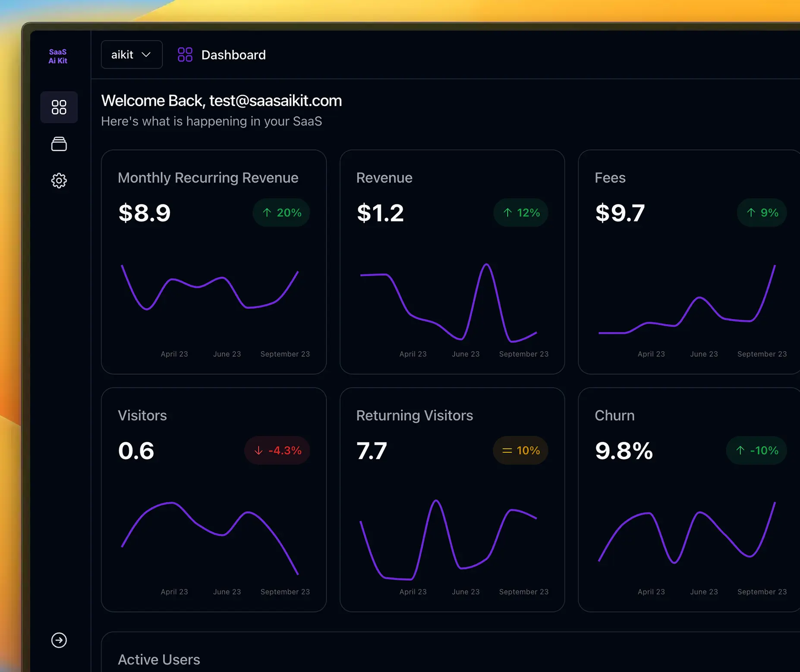Click the $8.9 value on MRR card

pos(145,213)
